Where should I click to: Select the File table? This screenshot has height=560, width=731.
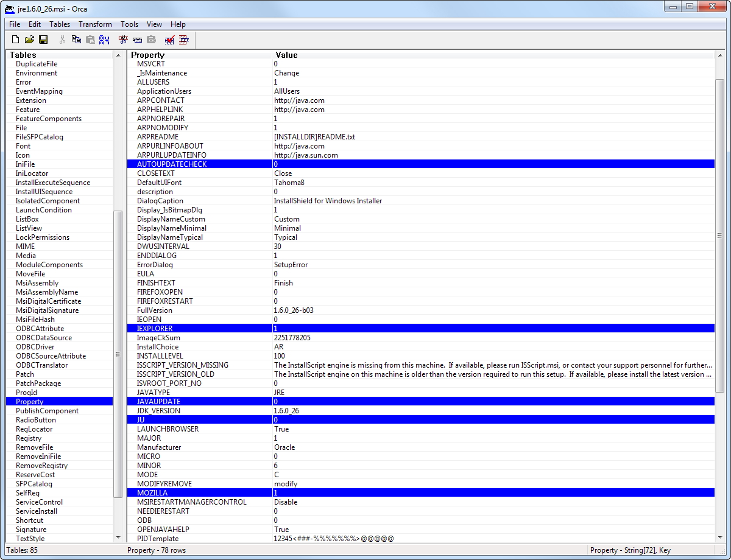point(21,128)
